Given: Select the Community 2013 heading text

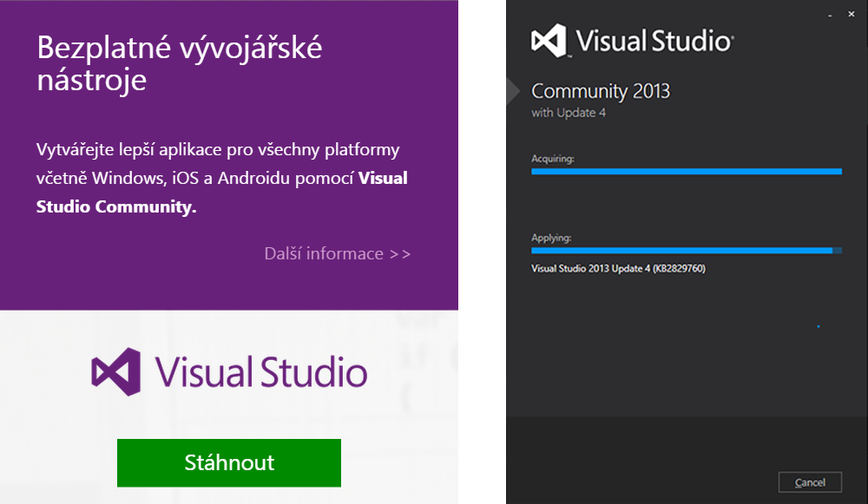Looking at the screenshot, I should point(601,91).
